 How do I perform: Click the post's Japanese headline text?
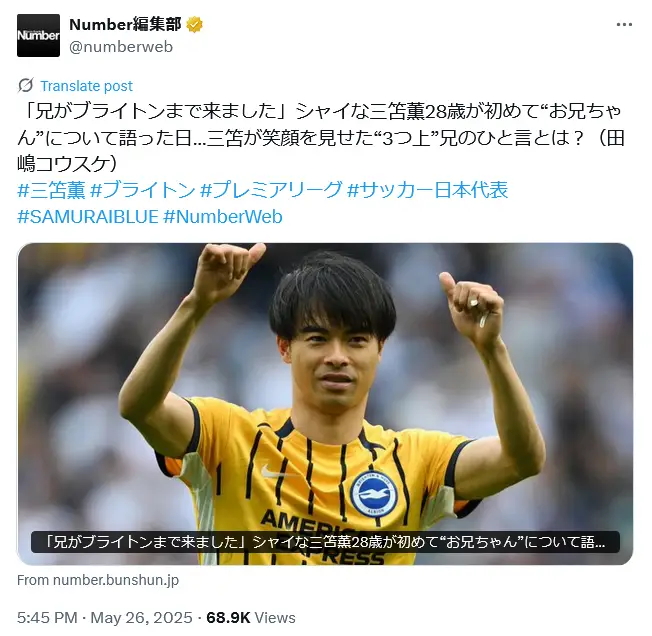click(321, 138)
